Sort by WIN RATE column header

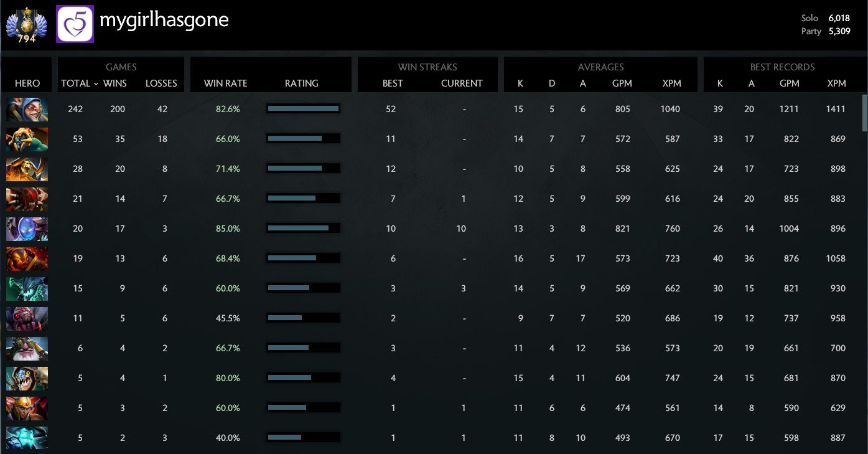225,83
